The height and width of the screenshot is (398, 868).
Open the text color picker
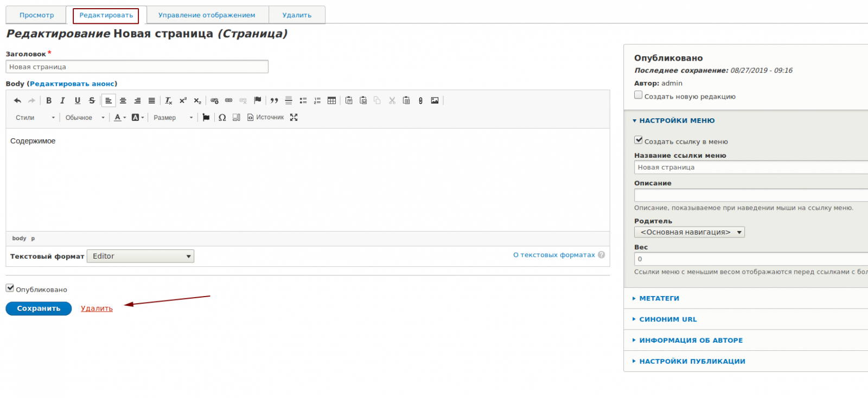point(120,118)
